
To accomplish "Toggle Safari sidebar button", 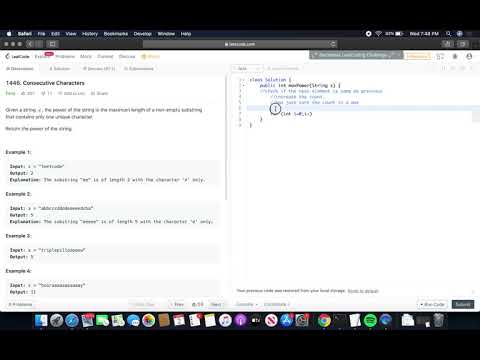I will tap(52, 44).
